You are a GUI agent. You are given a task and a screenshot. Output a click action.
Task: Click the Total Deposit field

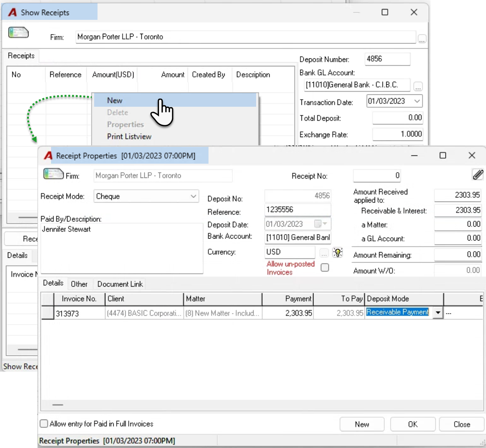tap(397, 118)
